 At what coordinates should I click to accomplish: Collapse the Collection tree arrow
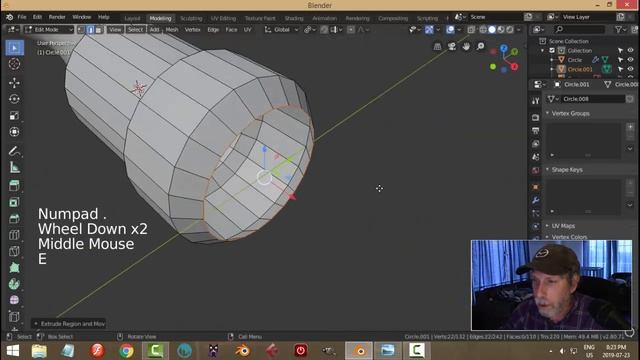[543, 51]
